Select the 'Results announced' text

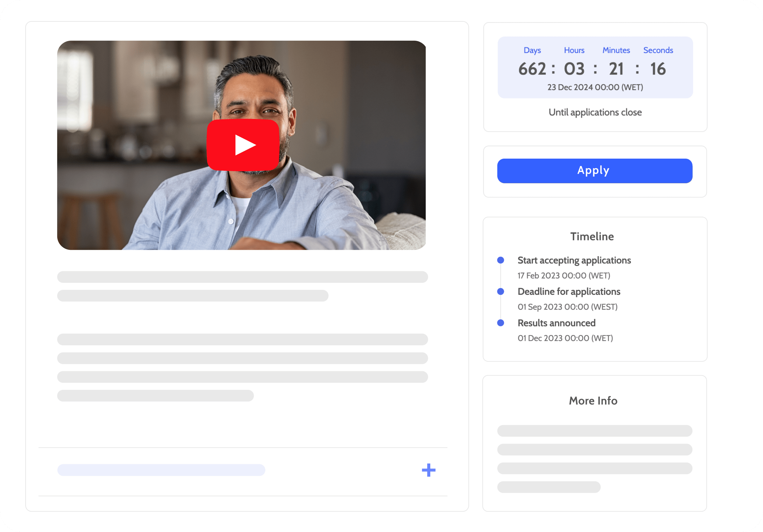click(556, 323)
